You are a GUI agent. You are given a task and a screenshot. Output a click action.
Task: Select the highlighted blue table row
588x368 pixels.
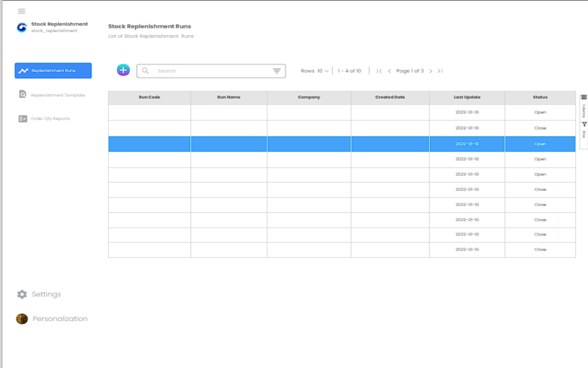click(341, 144)
